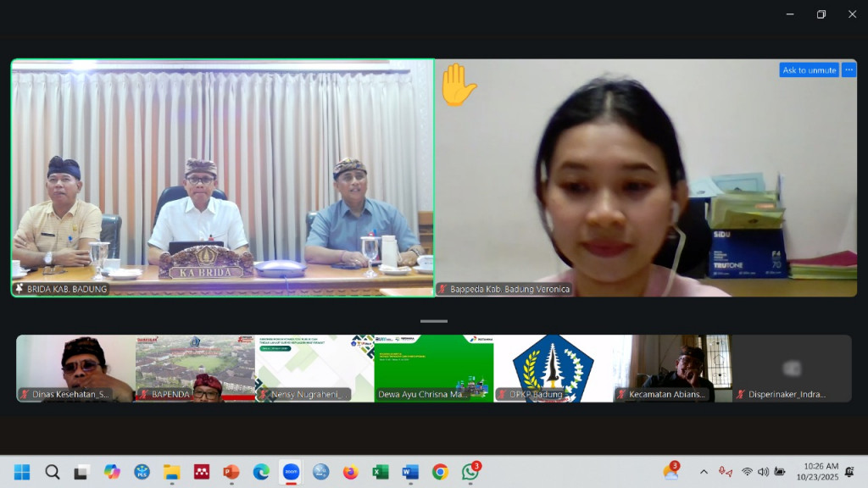Screen dimensions: 868x488
Task: Click the raised hand icon on Veronica's video
Action: coord(458,85)
